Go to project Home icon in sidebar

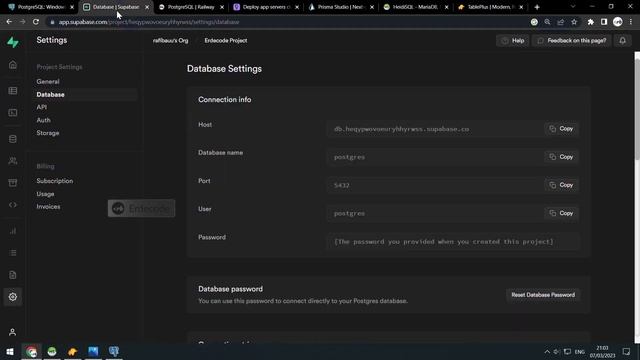click(13, 65)
